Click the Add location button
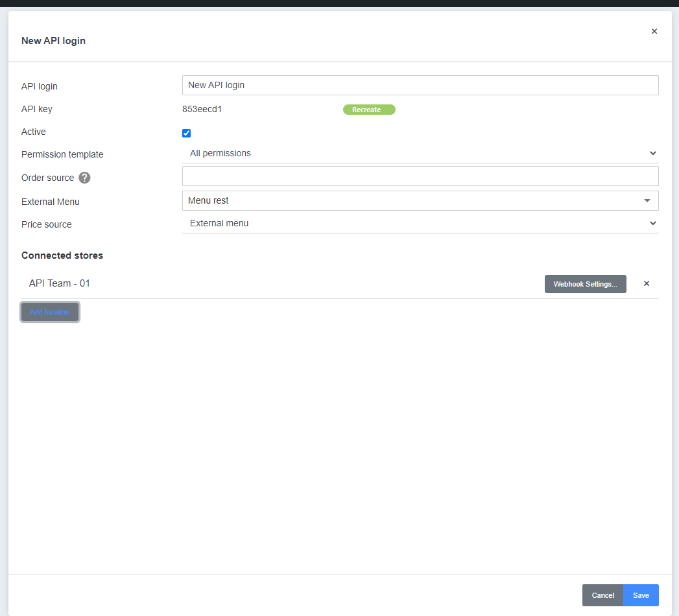679x616 pixels. click(x=50, y=312)
